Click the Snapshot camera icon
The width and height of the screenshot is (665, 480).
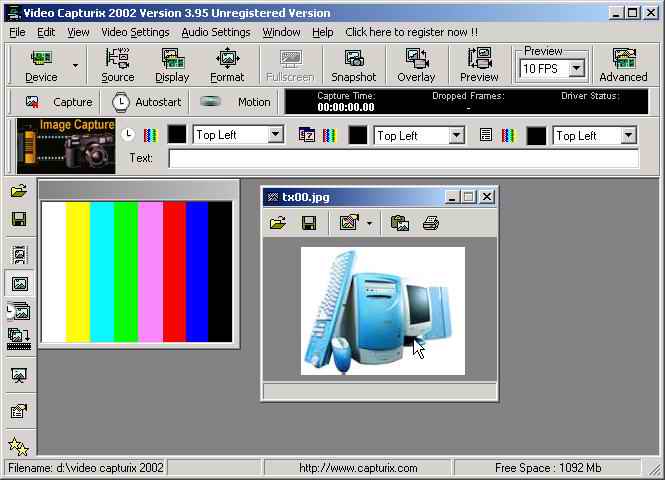[x=353, y=65]
